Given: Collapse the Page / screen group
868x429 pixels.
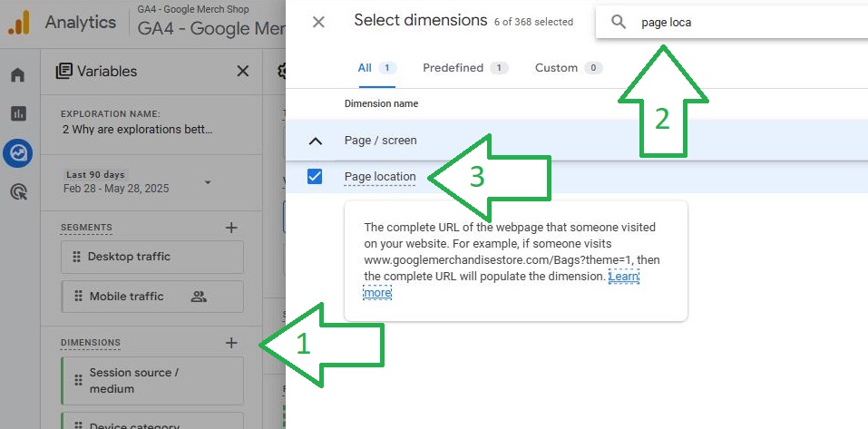Looking at the screenshot, I should click(x=315, y=141).
